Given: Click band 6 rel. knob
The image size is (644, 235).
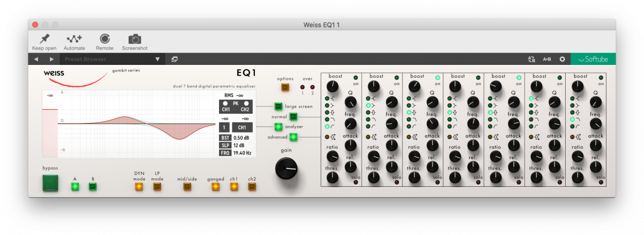Looking at the screenshot, I should (554, 167).
